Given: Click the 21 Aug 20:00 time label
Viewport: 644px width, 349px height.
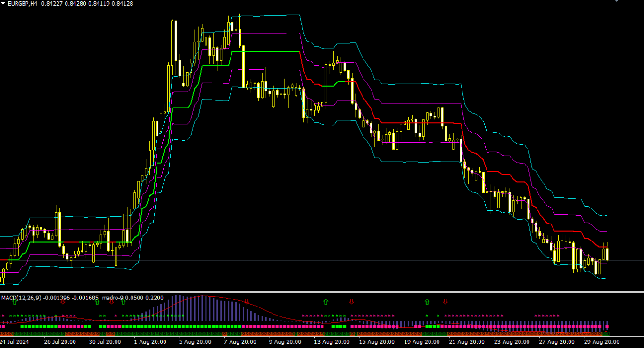Looking at the screenshot, I should click(x=467, y=342).
